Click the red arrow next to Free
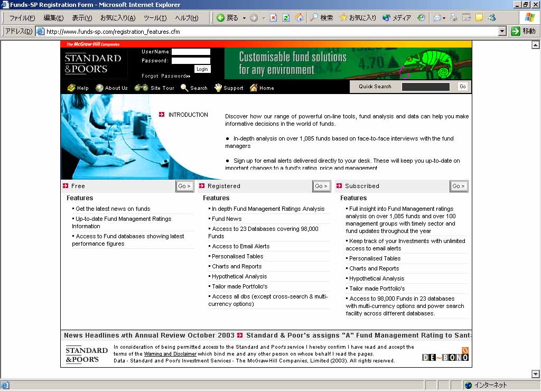 click(66, 186)
